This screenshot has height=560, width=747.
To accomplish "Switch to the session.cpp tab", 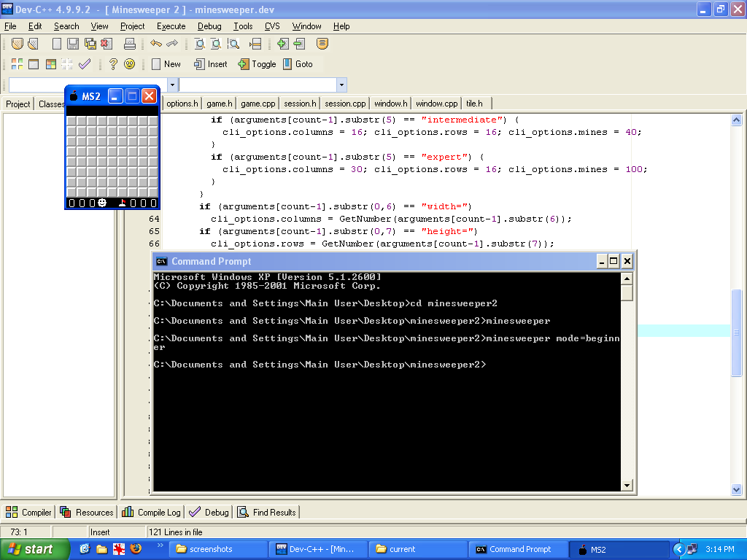I will click(345, 104).
